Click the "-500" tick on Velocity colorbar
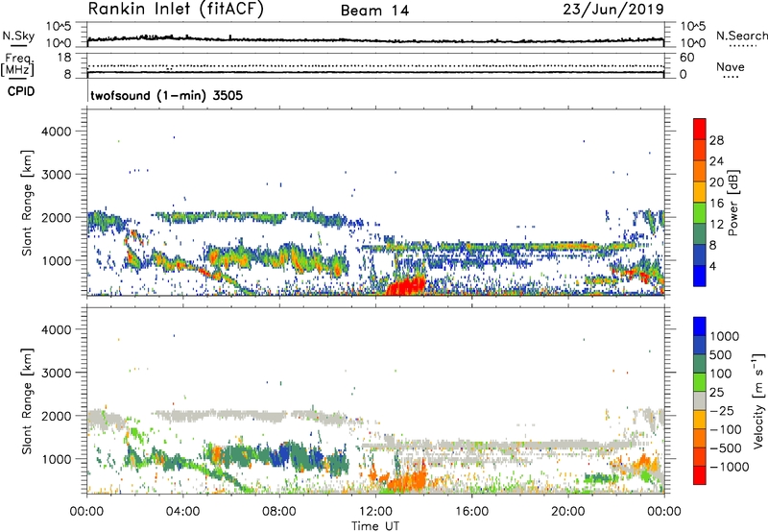Viewport: 768px width, 532px height. tap(724, 447)
